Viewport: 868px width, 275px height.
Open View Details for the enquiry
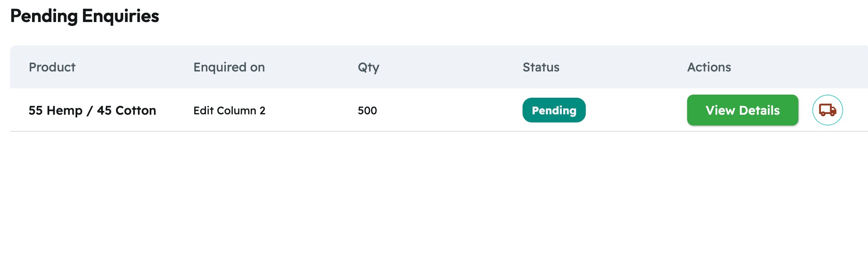[742, 110]
